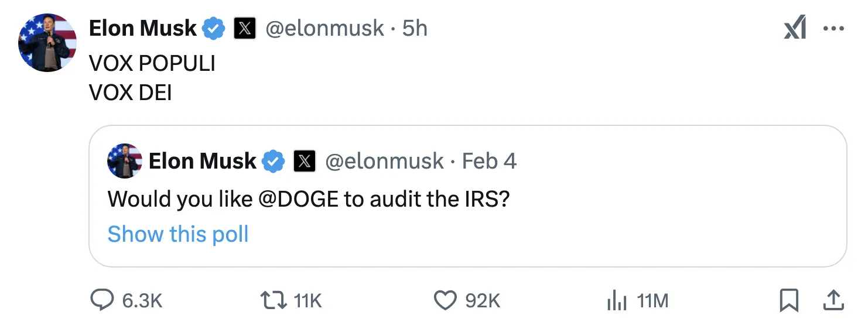Open the @DOGE mention in quoted tweet
The width and height of the screenshot is (868, 329).
298,200
